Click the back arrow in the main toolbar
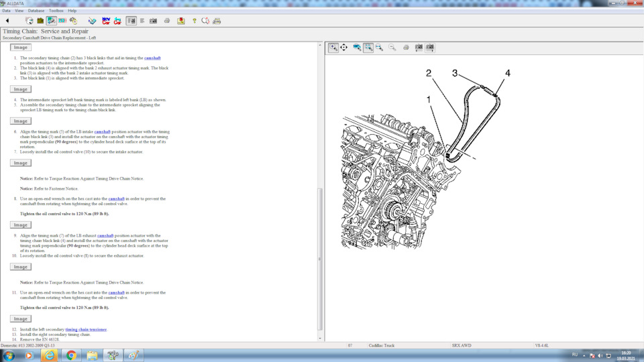This screenshot has height=362, width=644. click(7, 21)
